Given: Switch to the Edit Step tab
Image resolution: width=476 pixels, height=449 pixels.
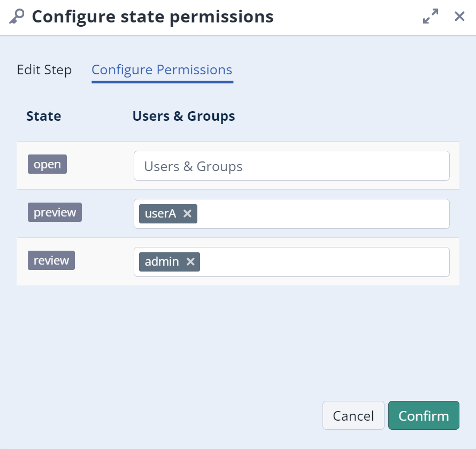Looking at the screenshot, I should (x=44, y=70).
